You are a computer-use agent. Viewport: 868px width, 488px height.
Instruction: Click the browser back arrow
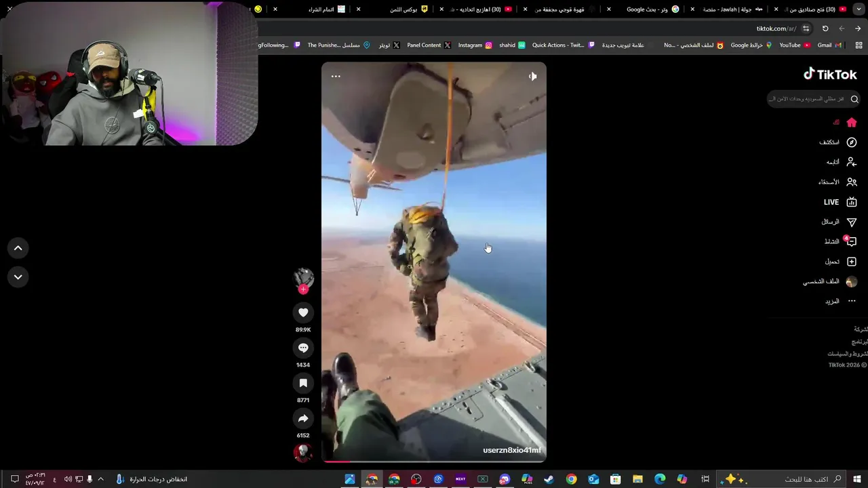coord(858,28)
